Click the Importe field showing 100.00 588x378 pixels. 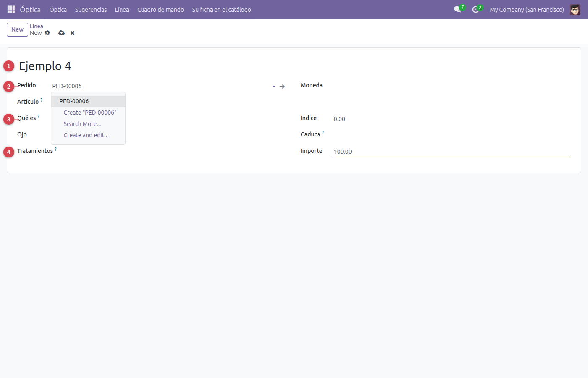451,152
